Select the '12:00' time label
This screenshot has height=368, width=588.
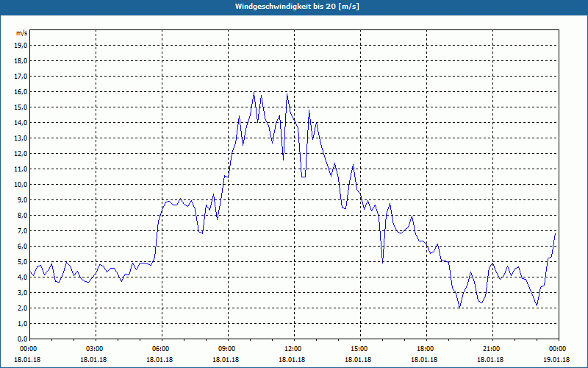pyautogui.click(x=294, y=349)
